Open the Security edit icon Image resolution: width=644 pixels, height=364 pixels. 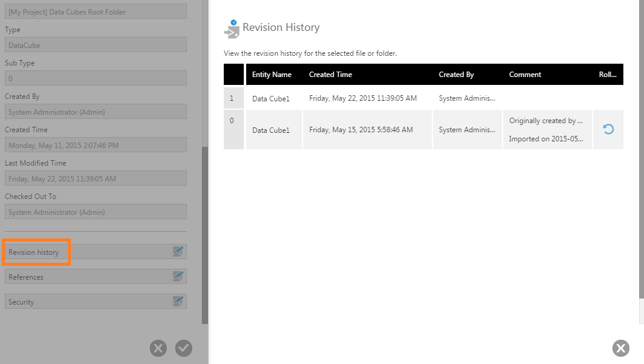[178, 301]
